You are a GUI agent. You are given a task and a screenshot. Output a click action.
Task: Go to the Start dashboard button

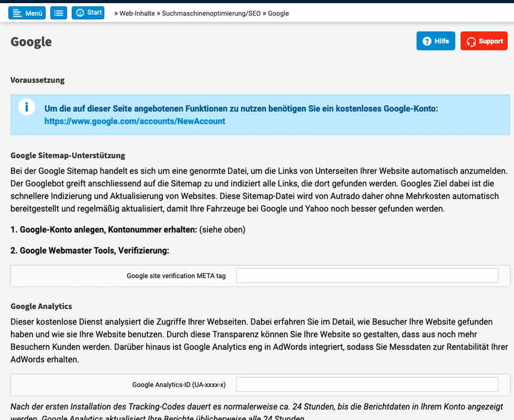pos(88,13)
